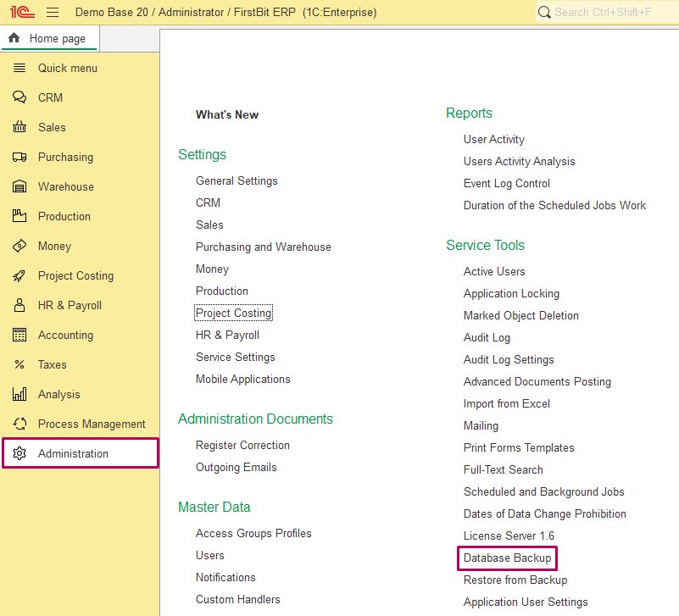The height and width of the screenshot is (616, 679).
Task: Select the Administration section label
Action: [x=73, y=453]
